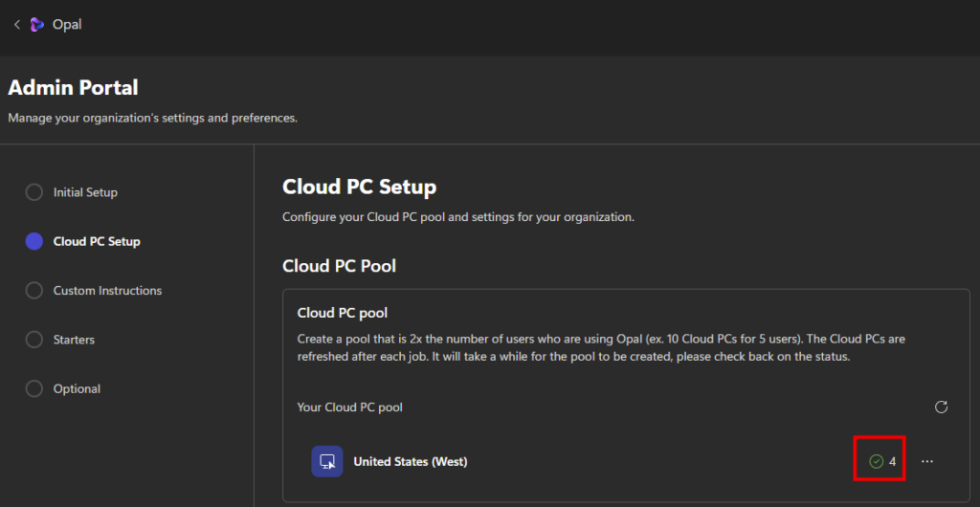
Task: Click the Cloud PC Setup sidebar label
Action: tap(97, 242)
